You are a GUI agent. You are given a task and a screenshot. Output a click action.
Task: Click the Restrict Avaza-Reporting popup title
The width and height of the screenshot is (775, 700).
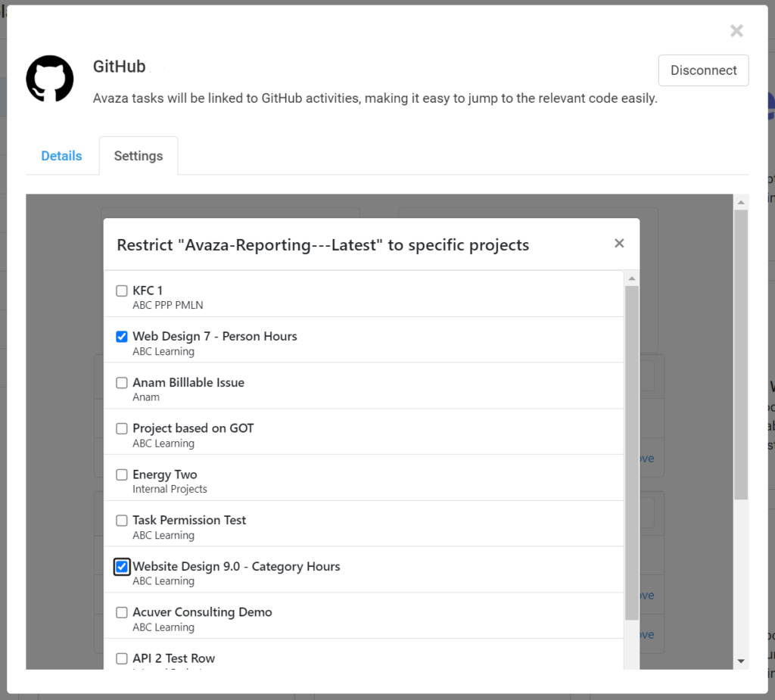[322, 244]
